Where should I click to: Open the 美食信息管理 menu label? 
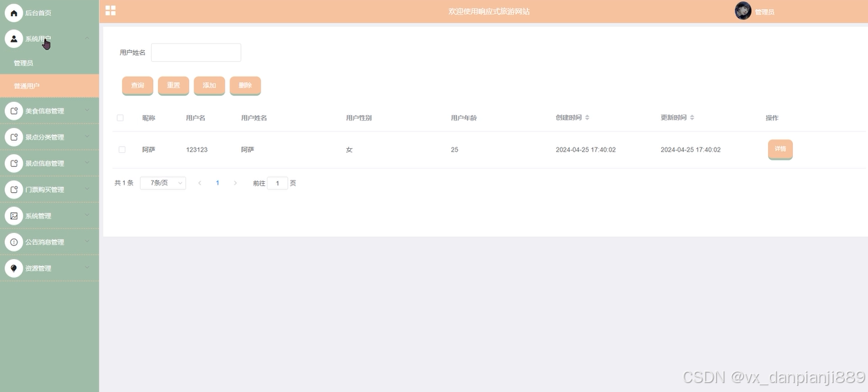click(x=45, y=111)
